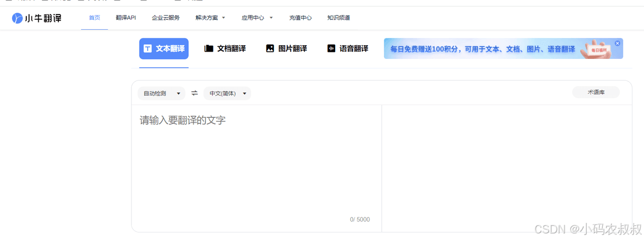The width and height of the screenshot is (644, 240).
Task: Expand the 解决方案 dropdown menu
Action: 210,18
